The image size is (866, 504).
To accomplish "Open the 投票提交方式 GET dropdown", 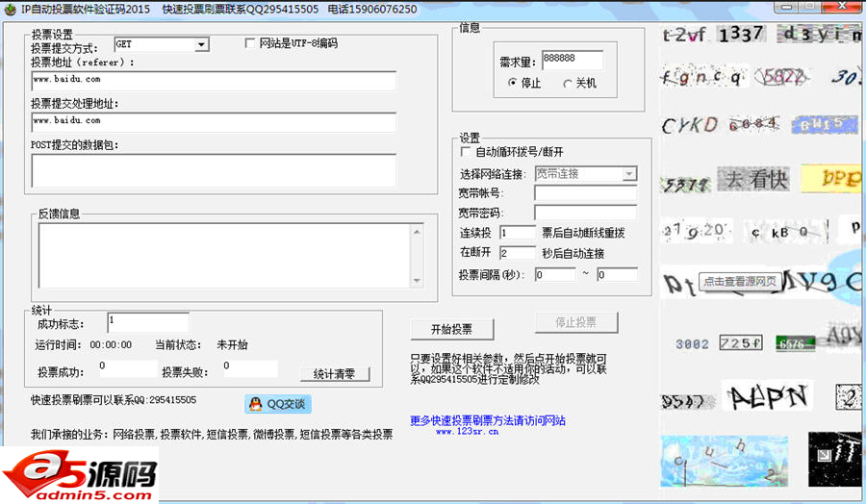I will point(202,44).
